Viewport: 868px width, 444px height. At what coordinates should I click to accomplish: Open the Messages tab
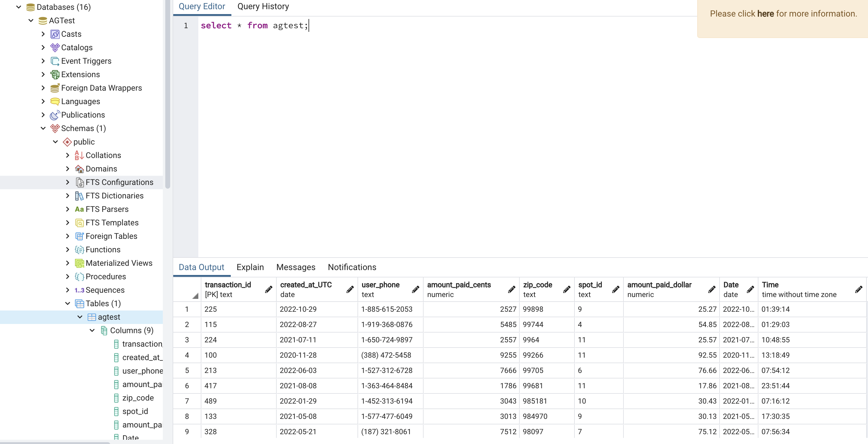[x=296, y=267]
